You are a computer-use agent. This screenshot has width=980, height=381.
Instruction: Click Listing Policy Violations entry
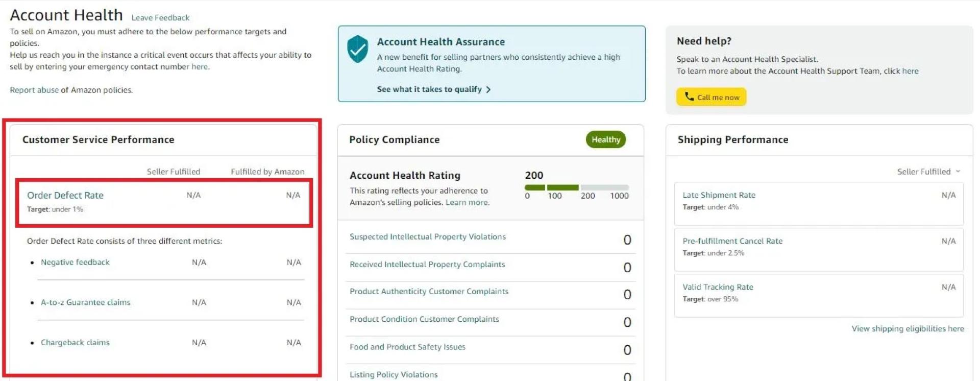point(393,374)
